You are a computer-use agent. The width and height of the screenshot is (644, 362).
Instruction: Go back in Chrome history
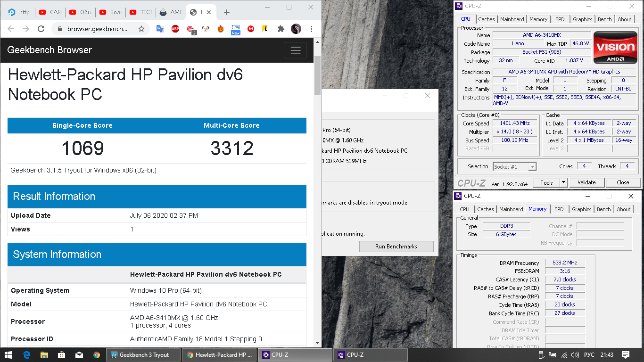tap(11, 29)
